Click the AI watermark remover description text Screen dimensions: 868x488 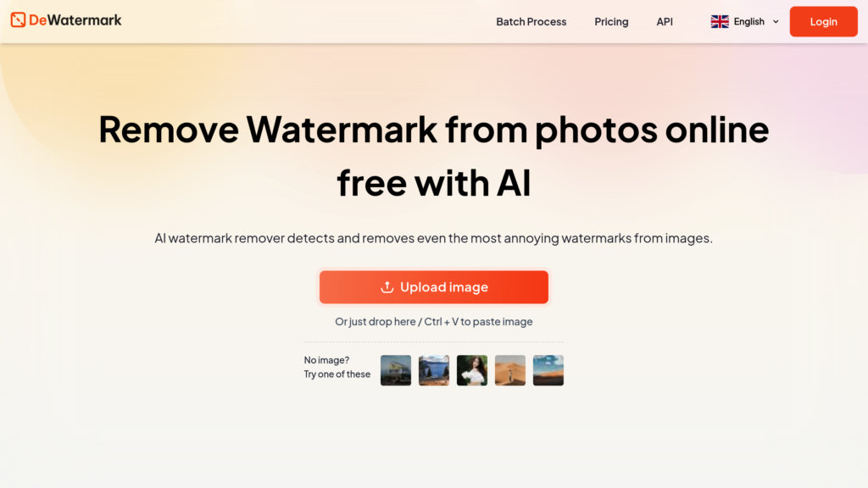(x=434, y=238)
